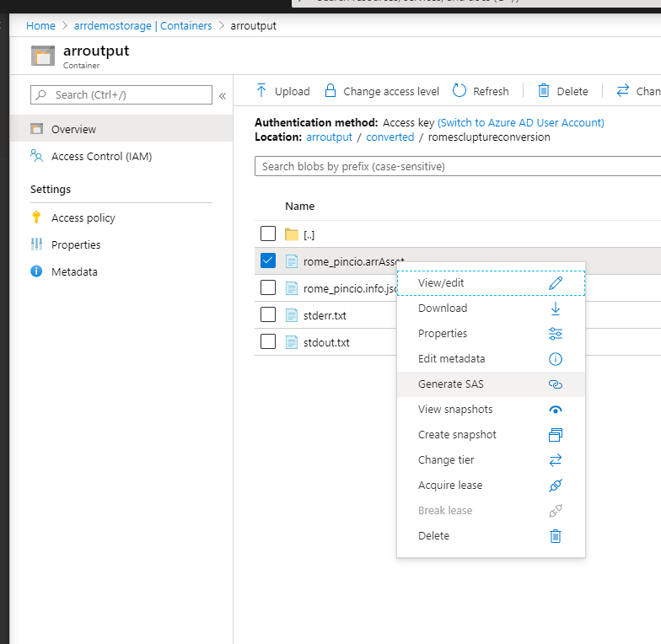Open arrdemostorage | Containers breadcrumb link
Viewport: 661px width, 644px height.
click(x=143, y=25)
